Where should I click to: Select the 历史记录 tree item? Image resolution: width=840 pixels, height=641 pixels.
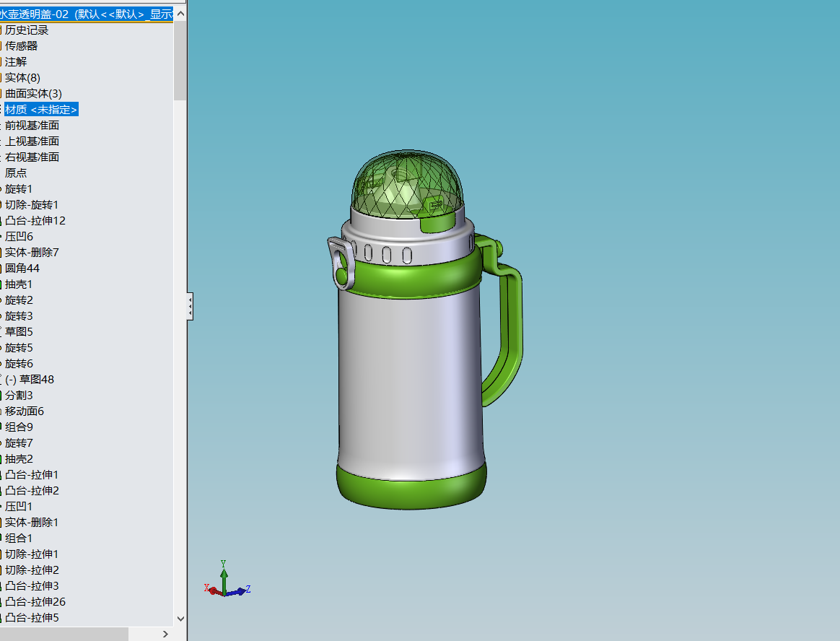click(x=26, y=30)
